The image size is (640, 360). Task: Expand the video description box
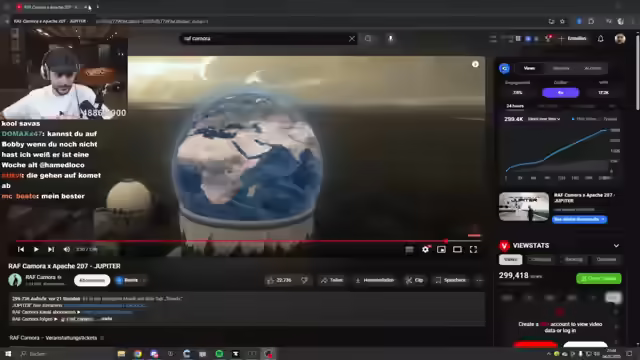point(247,309)
